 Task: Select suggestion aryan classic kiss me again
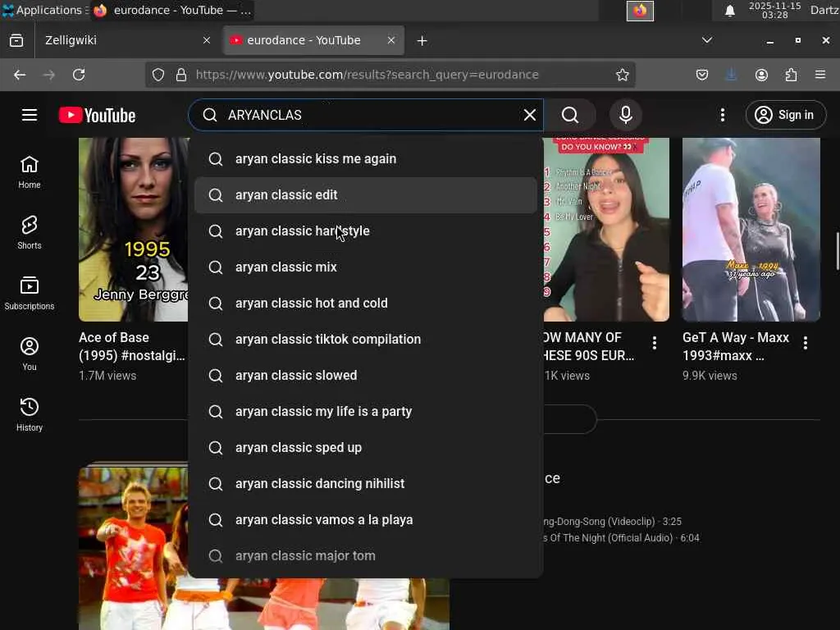(365, 159)
